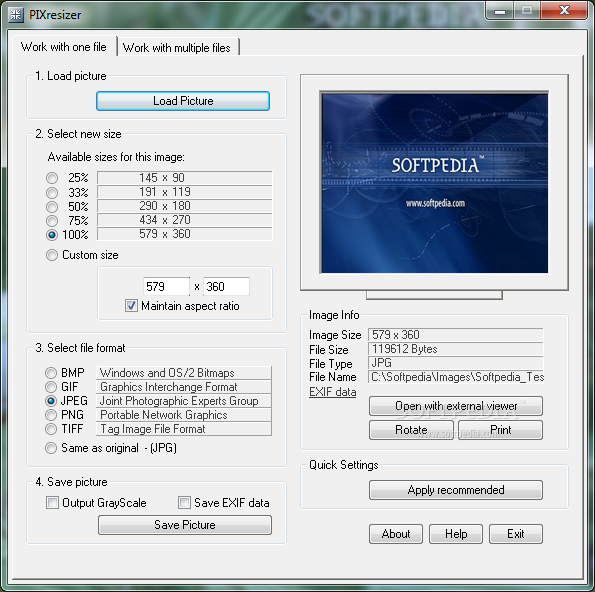Image resolution: width=595 pixels, height=592 pixels.
Task: Minimize the PIXresizer window
Action: [x=500, y=11]
